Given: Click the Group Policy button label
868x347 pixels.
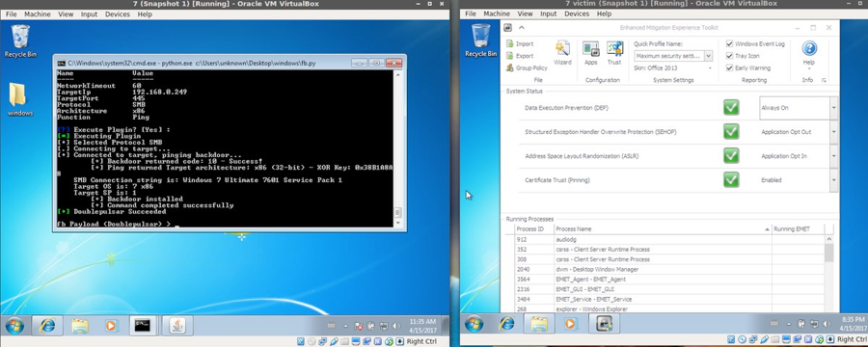Looking at the screenshot, I should [x=531, y=68].
